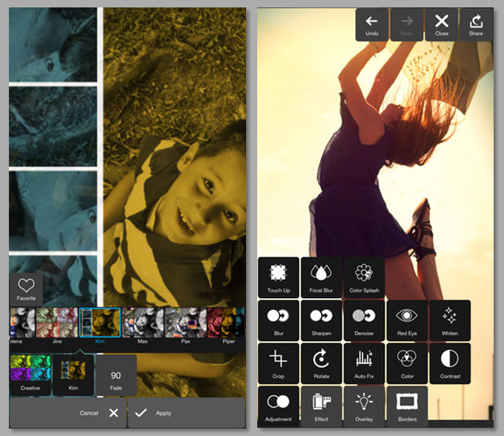This screenshot has width=504, height=436.
Task: Select the Whiten tool
Action: click(x=449, y=320)
